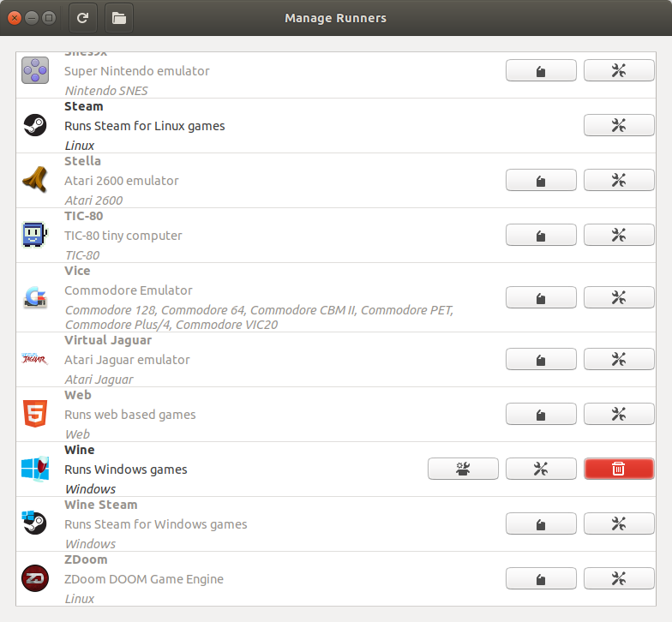Install the Virtual Jaguar runner

[x=541, y=360]
